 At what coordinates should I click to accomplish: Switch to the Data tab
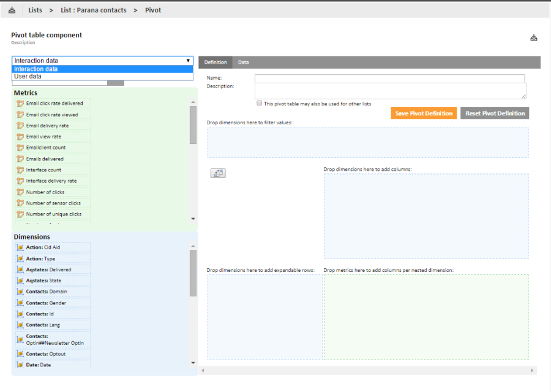tap(243, 62)
